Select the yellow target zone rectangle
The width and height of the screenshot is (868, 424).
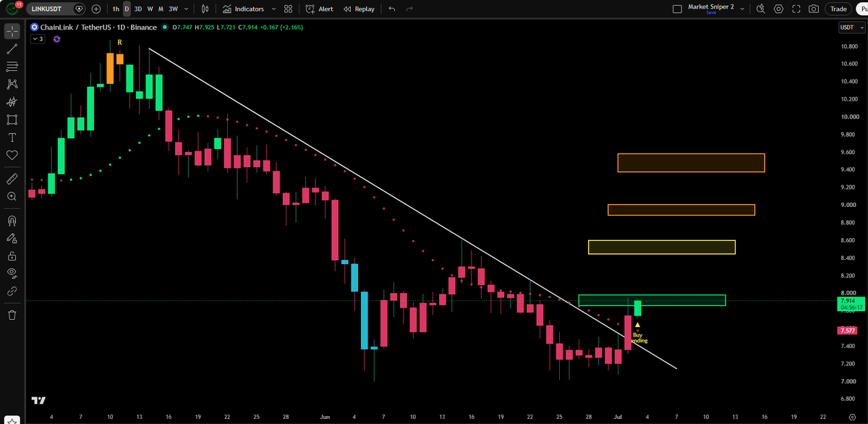coord(662,247)
